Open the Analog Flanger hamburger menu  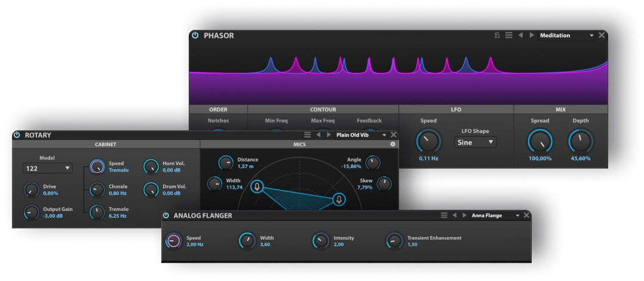pos(444,215)
